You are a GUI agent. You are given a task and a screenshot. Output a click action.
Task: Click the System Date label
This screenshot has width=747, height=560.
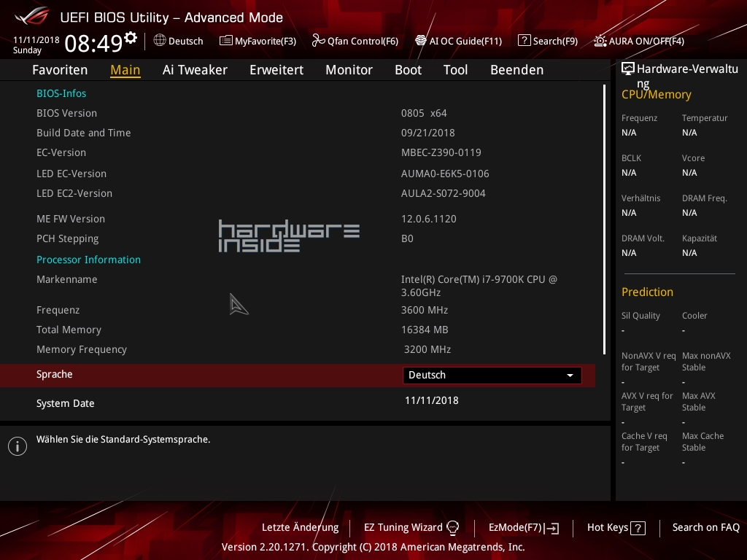[x=65, y=403]
